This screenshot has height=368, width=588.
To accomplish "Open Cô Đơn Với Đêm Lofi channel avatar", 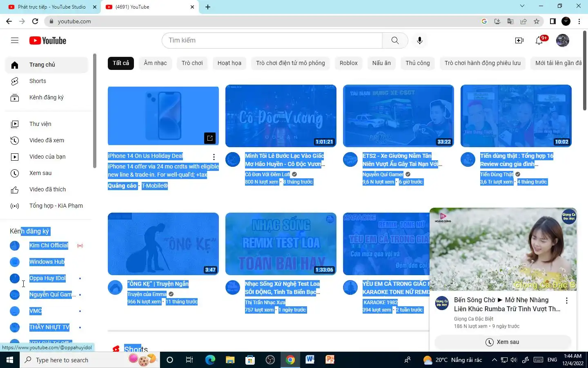I will 233,159.
